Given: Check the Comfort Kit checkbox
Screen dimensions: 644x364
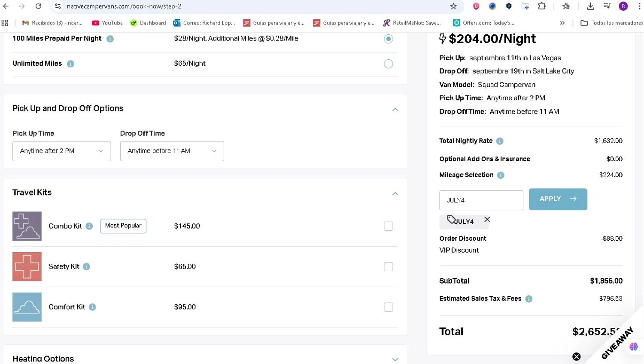Looking at the screenshot, I should coord(389,307).
